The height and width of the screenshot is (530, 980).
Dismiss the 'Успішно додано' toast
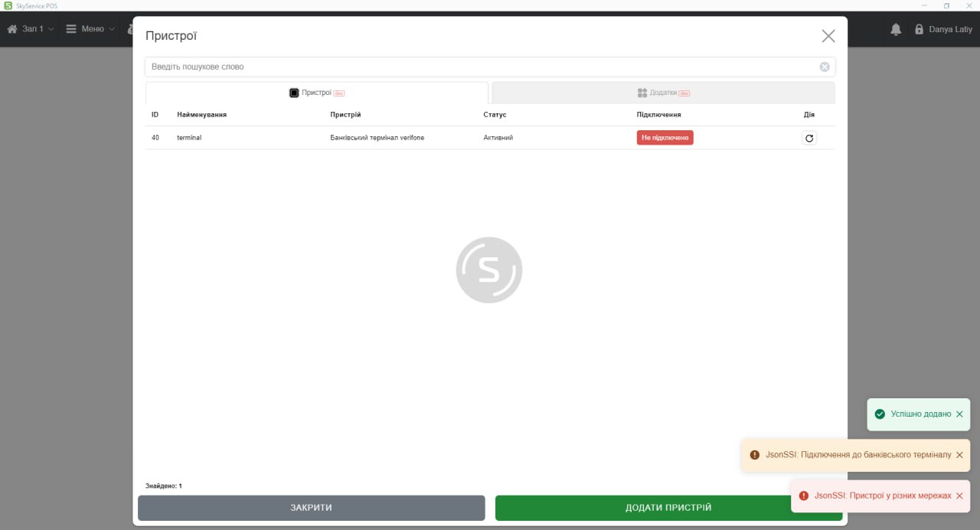click(x=959, y=414)
